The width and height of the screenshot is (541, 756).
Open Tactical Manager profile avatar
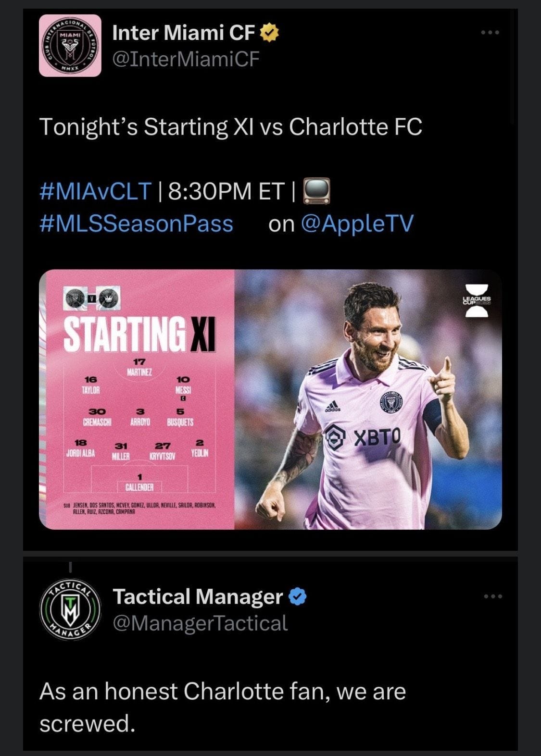(70, 609)
